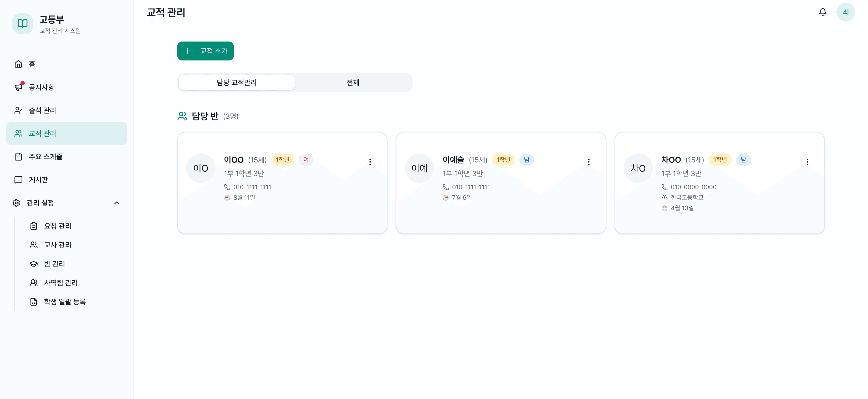
Task: Click the 남 badge on 이예슬 card
Action: pyautogui.click(x=527, y=160)
